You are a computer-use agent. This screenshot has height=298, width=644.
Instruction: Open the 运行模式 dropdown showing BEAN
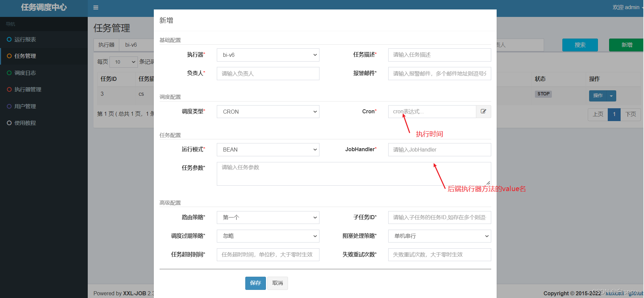point(268,150)
